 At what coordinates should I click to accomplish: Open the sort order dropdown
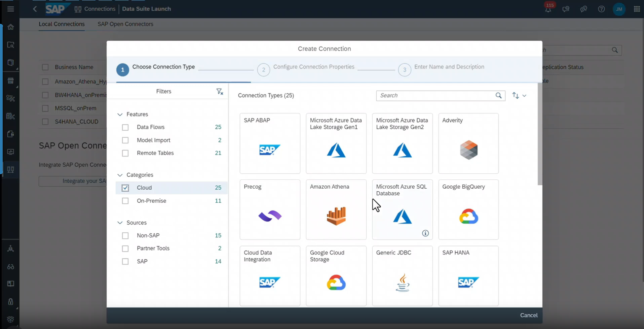pos(519,96)
